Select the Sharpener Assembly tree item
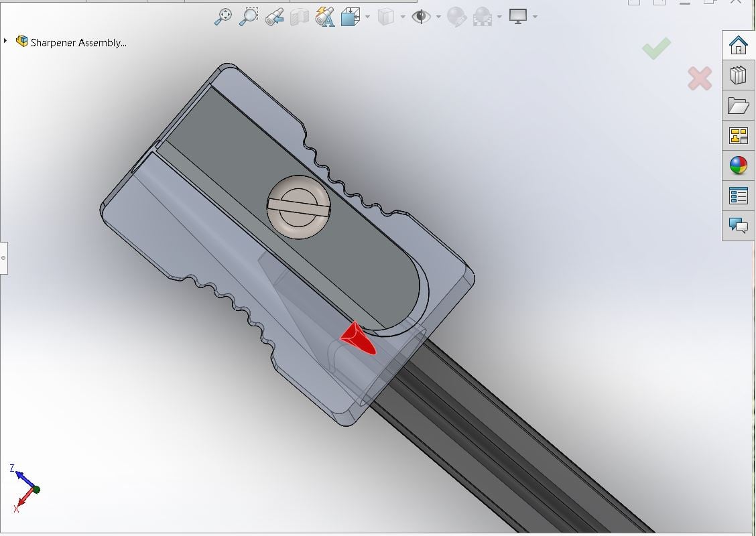 [x=78, y=42]
